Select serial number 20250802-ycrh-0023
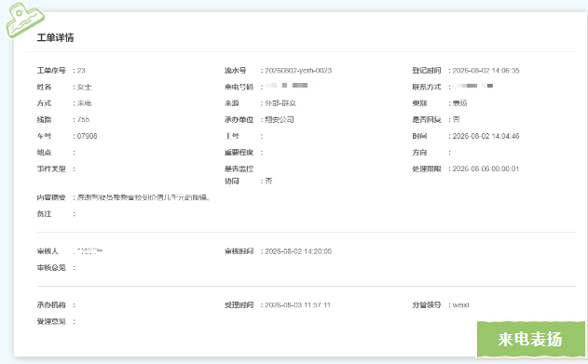 (298, 71)
